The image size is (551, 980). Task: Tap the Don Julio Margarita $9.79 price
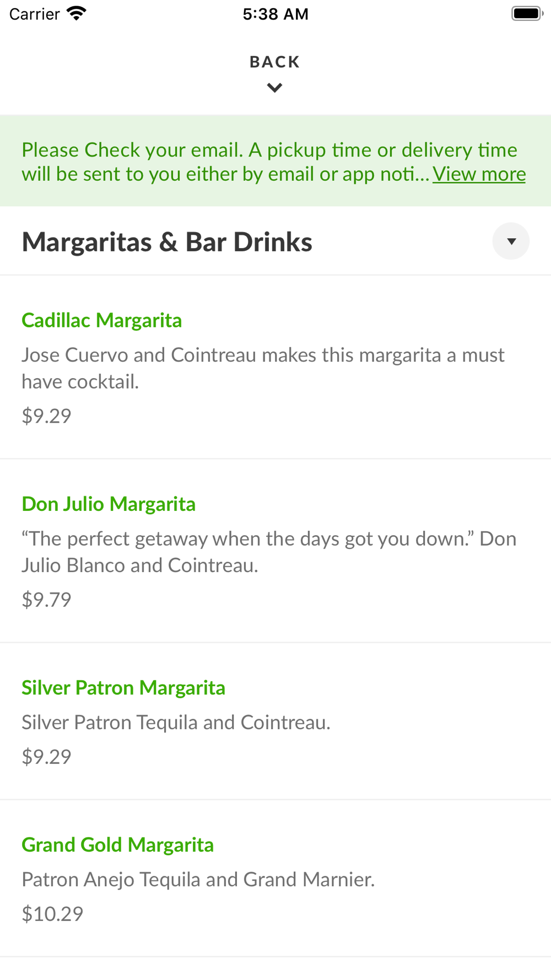pos(46,599)
